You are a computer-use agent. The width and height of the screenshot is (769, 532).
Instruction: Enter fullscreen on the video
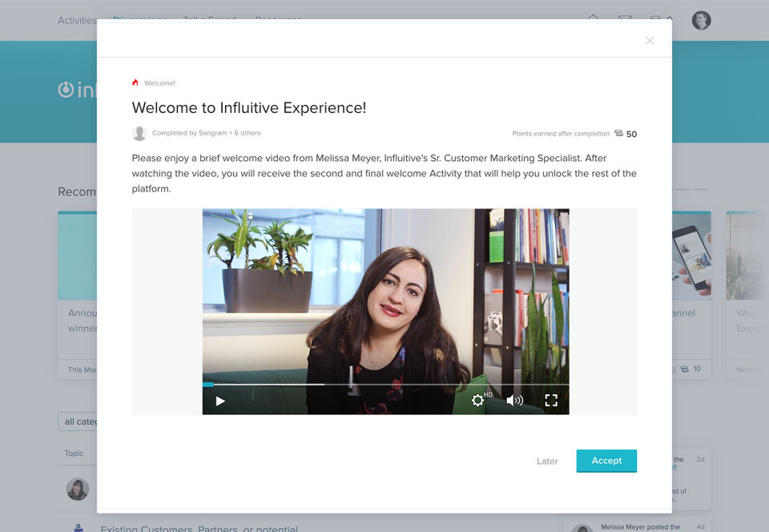(551, 400)
